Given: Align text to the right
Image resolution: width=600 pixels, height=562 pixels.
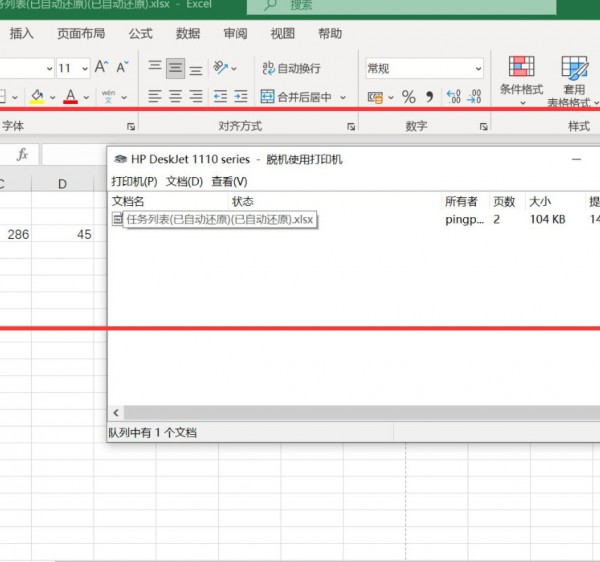Looking at the screenshot, I should click(x=196, y=96).
